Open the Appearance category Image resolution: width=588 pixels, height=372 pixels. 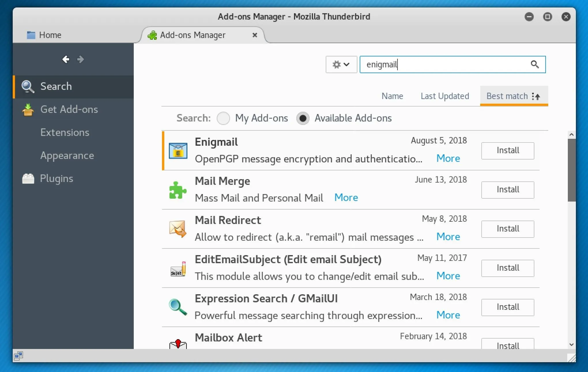73,155
